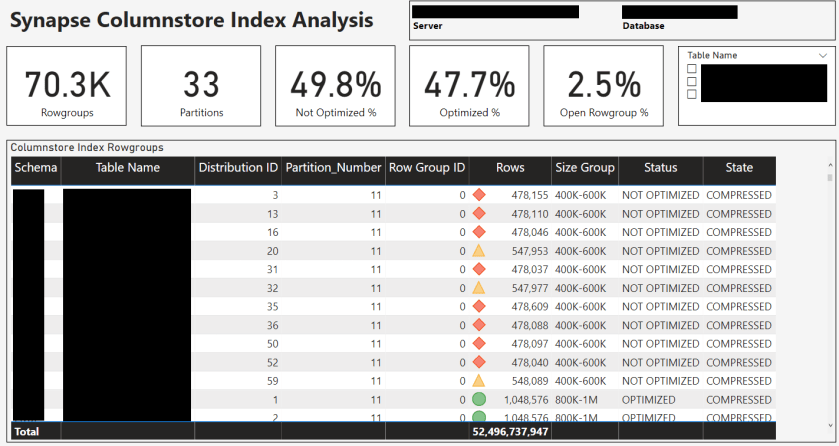
Task: Click the yellow triangle icon beside 547,953 rows
Action: pyautogui.click(x=478, y=251)
